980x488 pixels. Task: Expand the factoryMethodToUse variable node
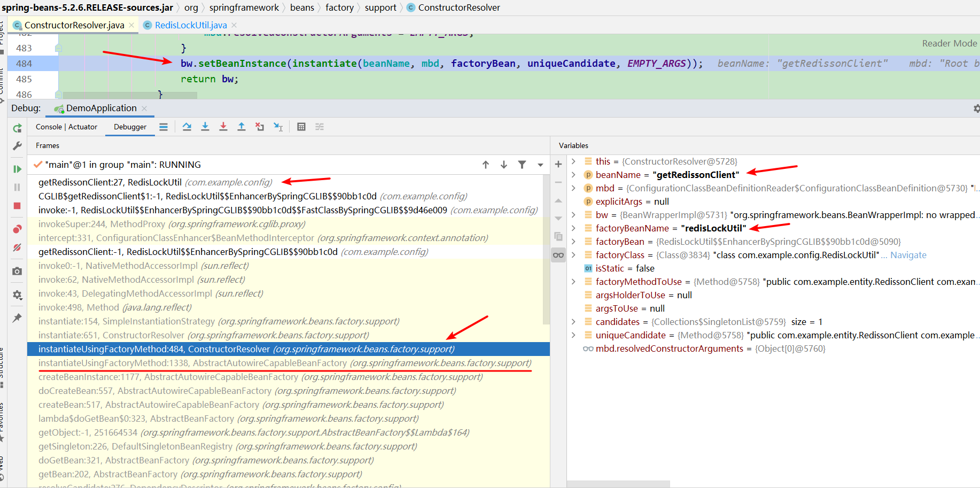coord(573,282)
